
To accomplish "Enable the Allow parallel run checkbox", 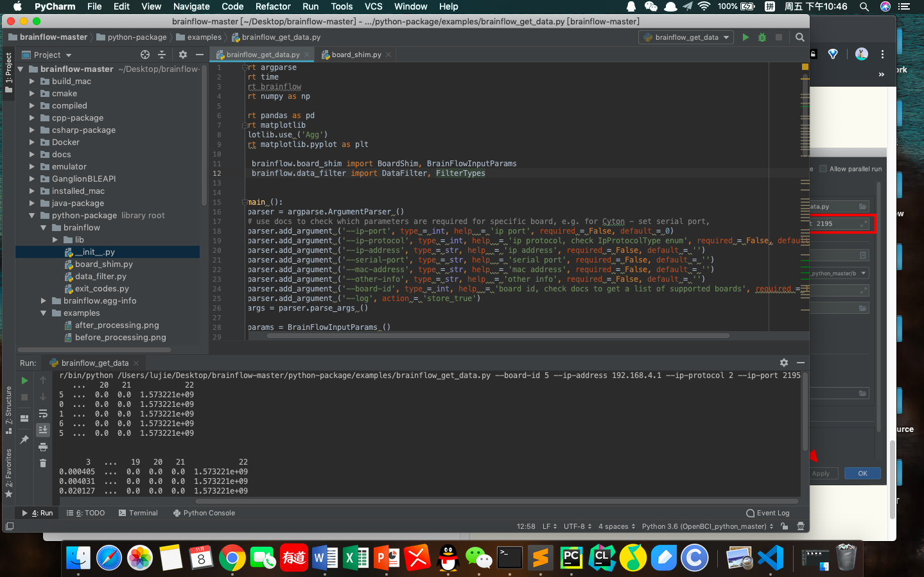I will point(823,169).
